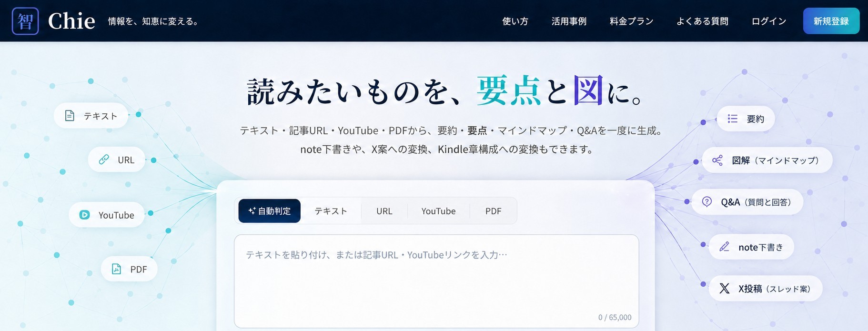Click the Q&A（質問と回答） label
Viewport: 868px width, 331px height.
(x=756, y=202)
